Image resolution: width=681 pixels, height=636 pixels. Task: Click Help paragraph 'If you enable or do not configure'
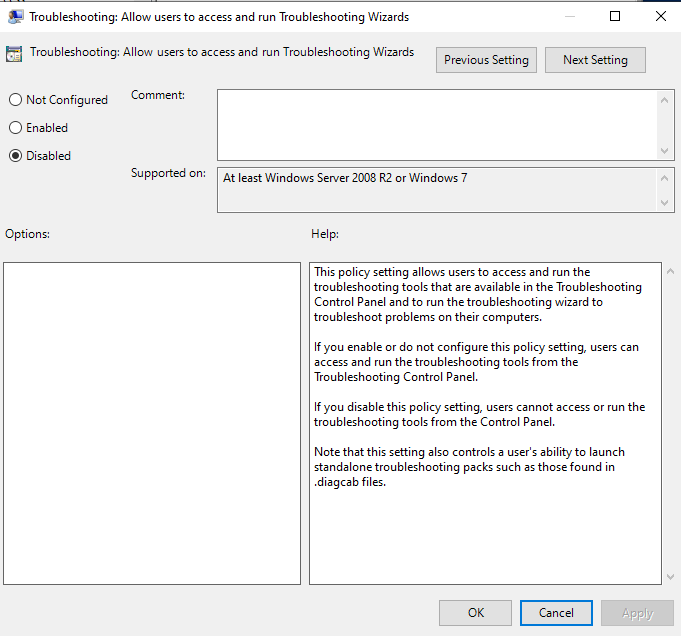(476, 362)
